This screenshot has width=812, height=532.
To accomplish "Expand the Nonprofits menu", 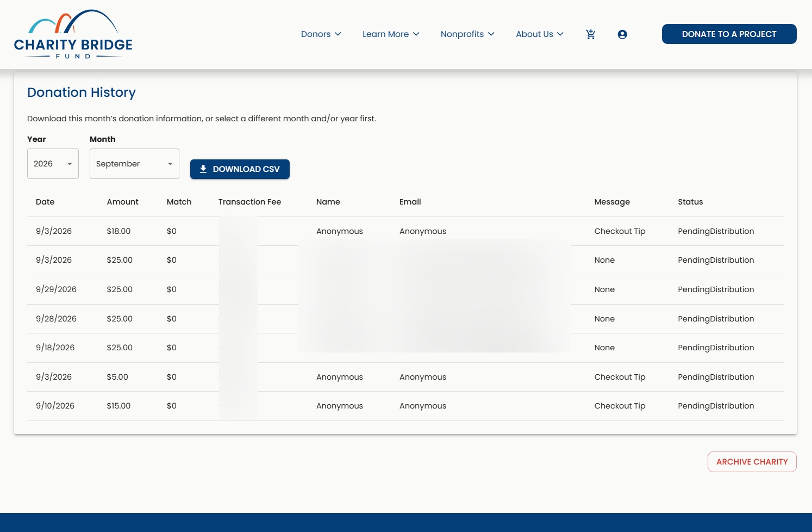I will [x=467, y=34].
